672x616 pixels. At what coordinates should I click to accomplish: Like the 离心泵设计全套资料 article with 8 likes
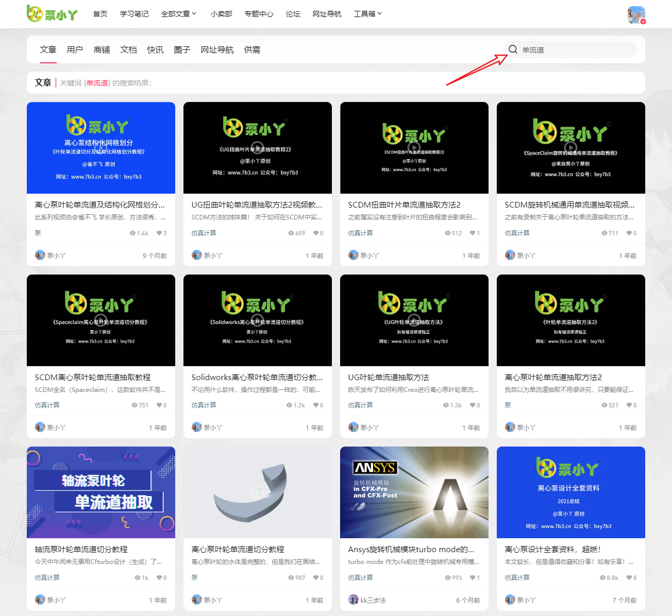(629, 578)
